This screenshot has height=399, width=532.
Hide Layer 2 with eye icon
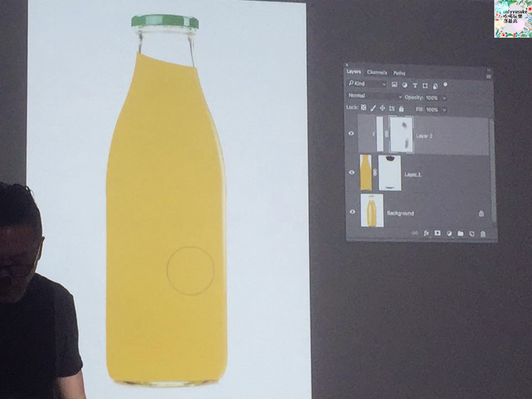[351, 134]
